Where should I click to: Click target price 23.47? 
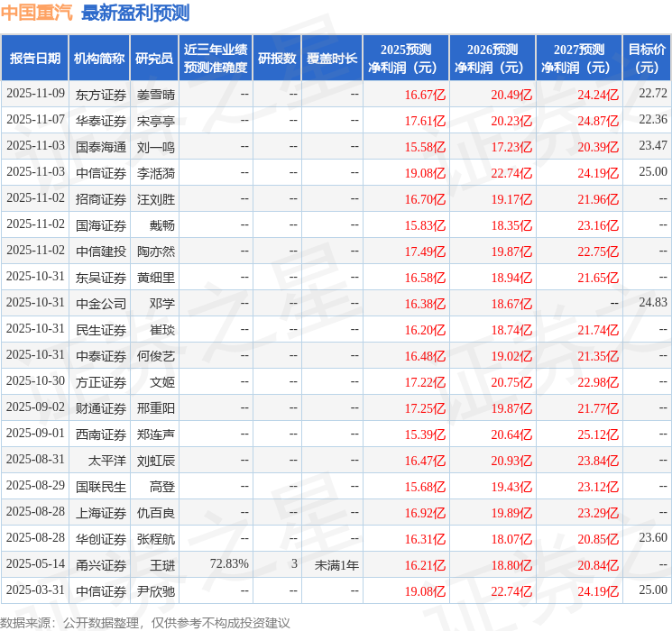click(653, 145)
